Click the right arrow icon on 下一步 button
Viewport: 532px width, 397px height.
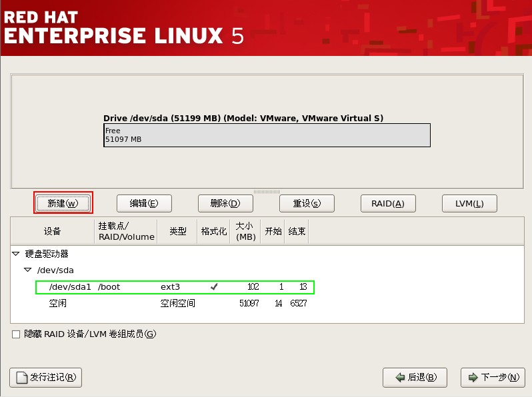[473, 377]
